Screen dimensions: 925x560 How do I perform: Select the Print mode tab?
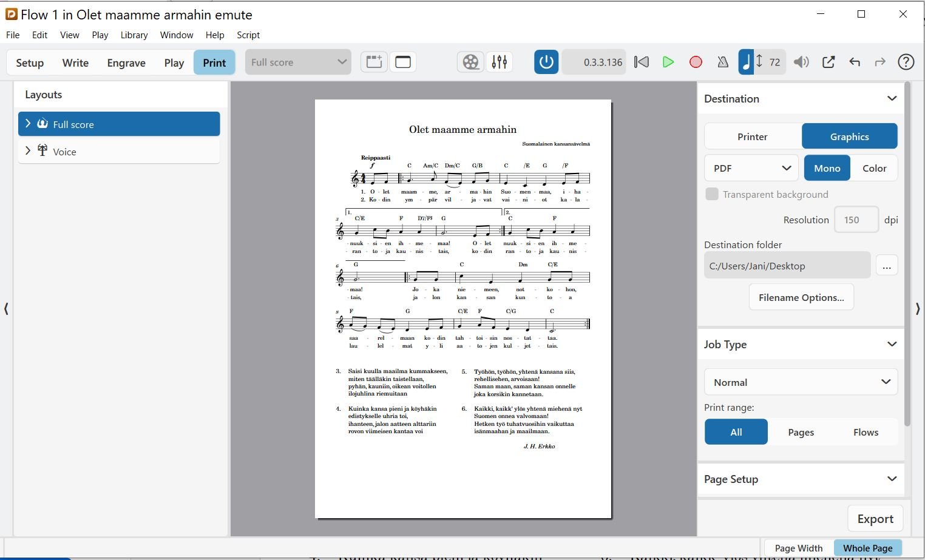point(214,62)
